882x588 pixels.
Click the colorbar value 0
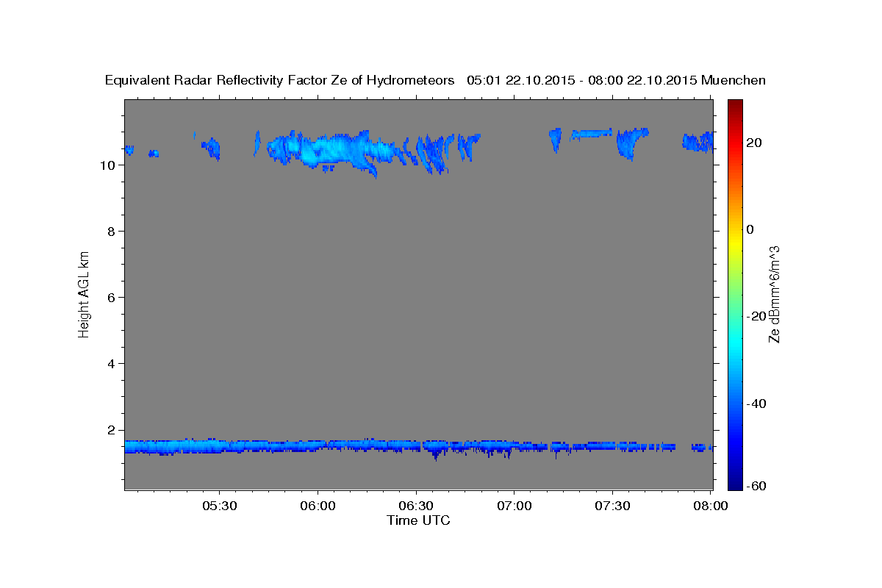(750, 229)
